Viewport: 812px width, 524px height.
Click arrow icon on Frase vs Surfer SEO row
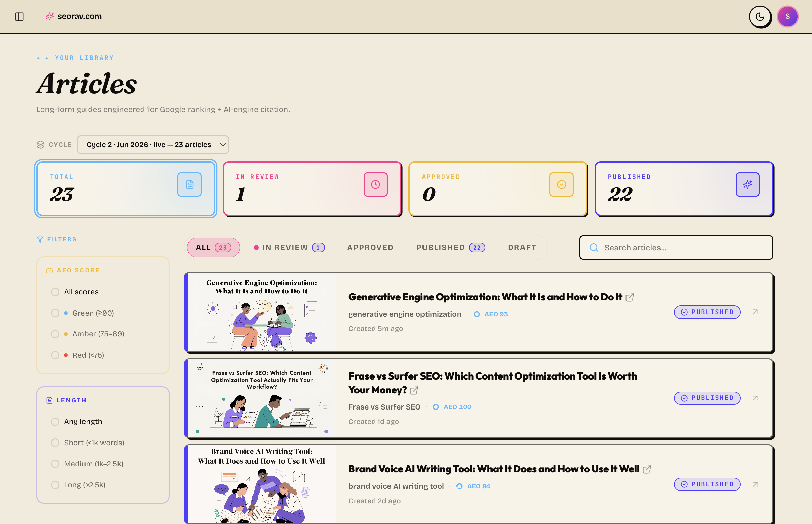point(755,398)
